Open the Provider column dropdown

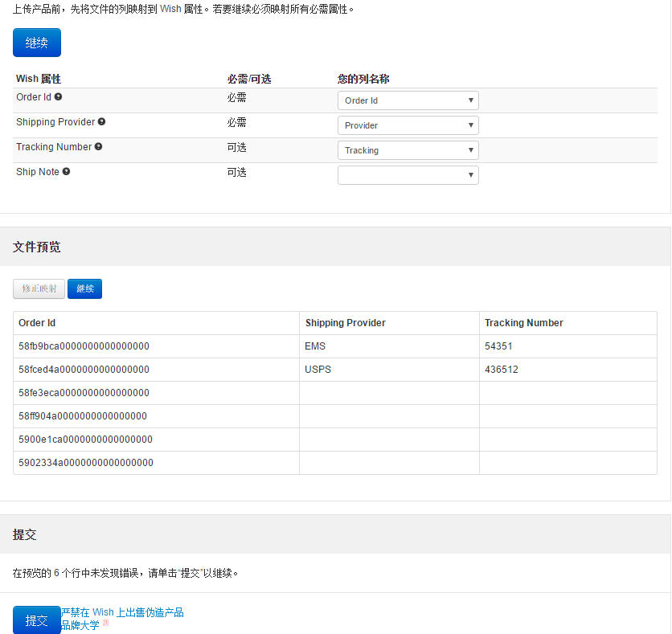[408, 125]
